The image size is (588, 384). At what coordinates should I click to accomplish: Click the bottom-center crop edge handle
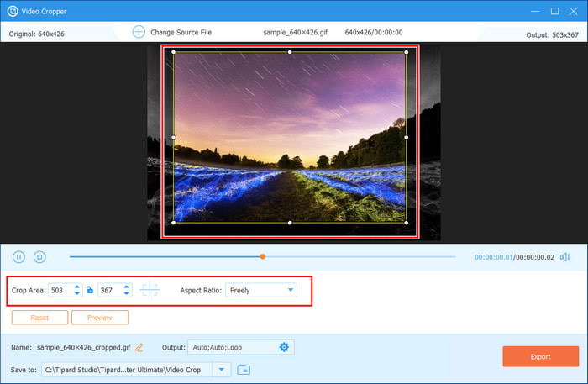click(290, 223)
